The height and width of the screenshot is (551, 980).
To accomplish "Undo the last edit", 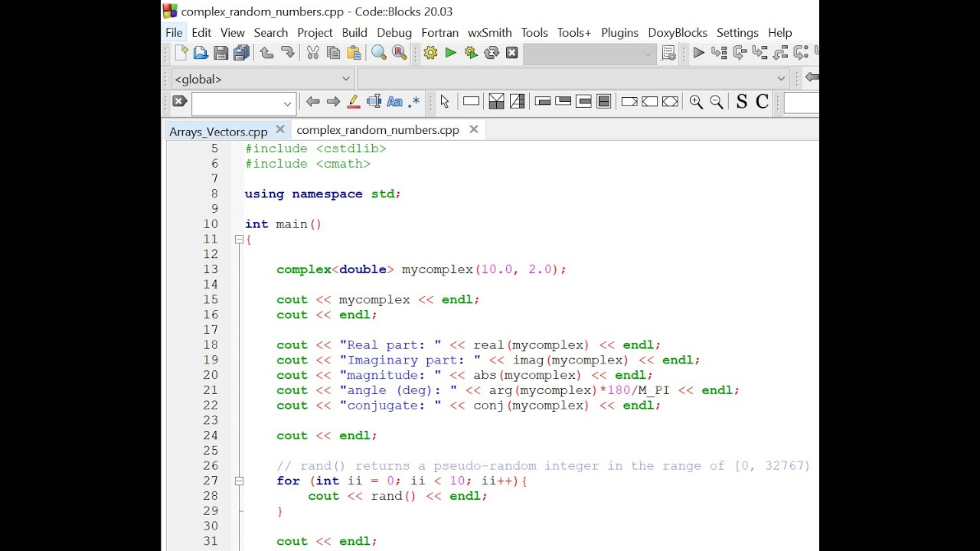I will point(266,53).
